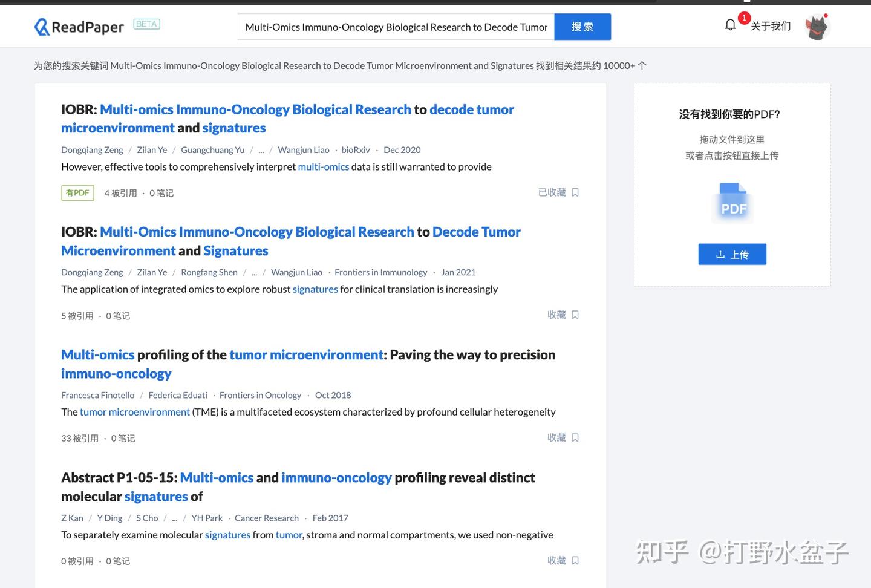Click the PDF file icon in upload panel
This screenshot has width=871, height=588.
(732, 201)
